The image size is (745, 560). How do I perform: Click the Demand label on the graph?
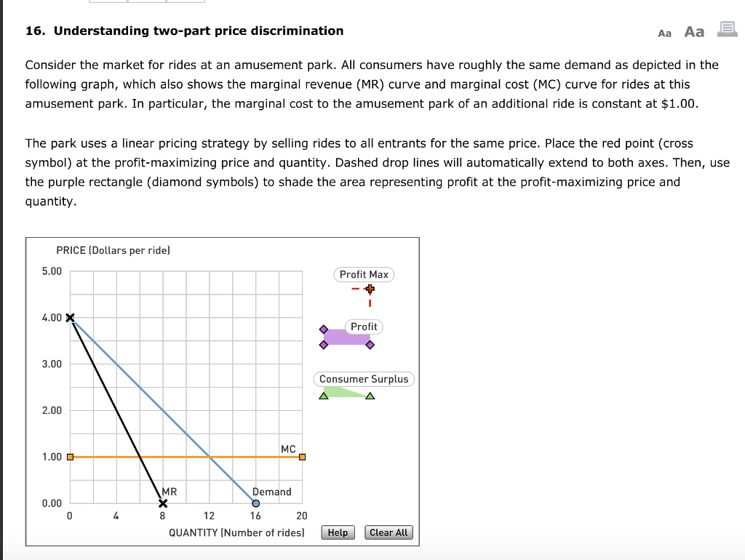(x=271, y=492)
